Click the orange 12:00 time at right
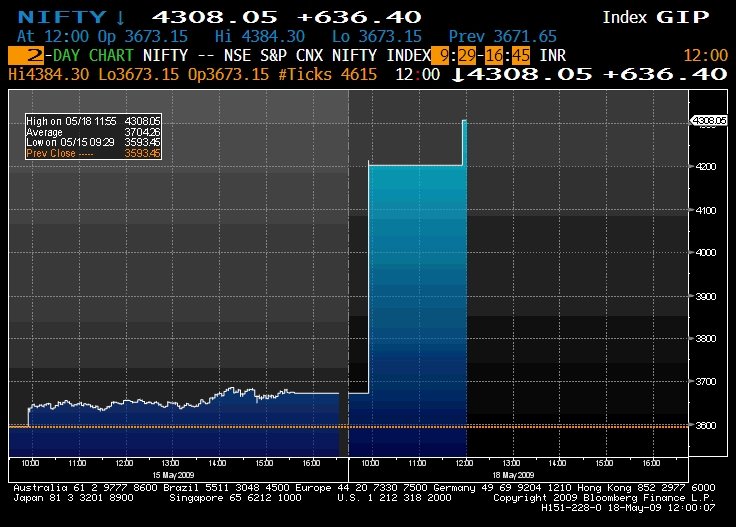Viewport: 736px width, 527px height. pyautogui.click(x=705, y=55)
